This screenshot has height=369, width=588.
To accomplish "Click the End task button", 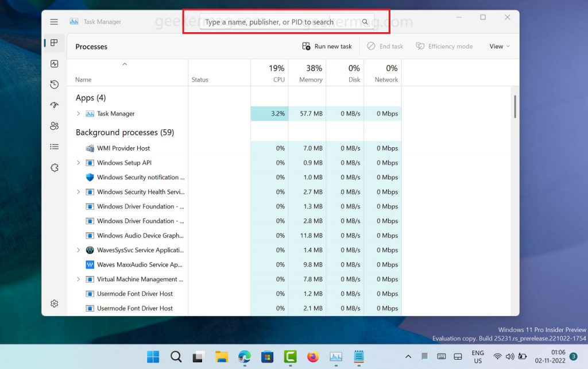I will 385,46.
